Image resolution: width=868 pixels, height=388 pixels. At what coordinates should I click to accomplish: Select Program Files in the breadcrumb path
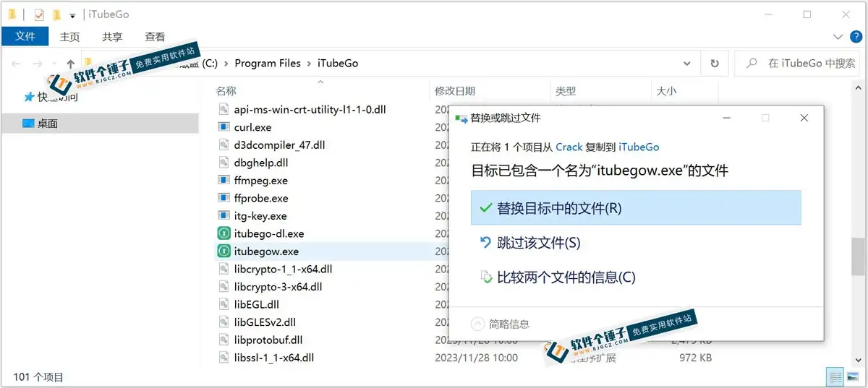pos(268,64)
